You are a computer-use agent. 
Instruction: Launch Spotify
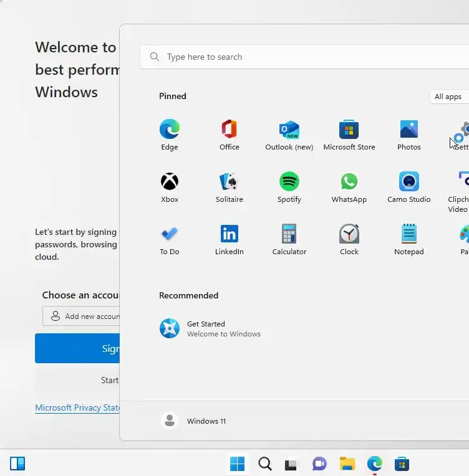(x=289, y=188)
